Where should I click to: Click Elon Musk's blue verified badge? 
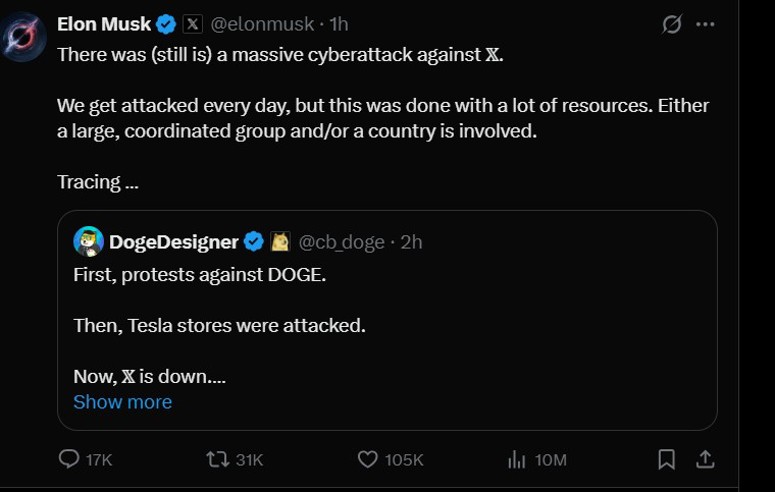coord(166,24)
